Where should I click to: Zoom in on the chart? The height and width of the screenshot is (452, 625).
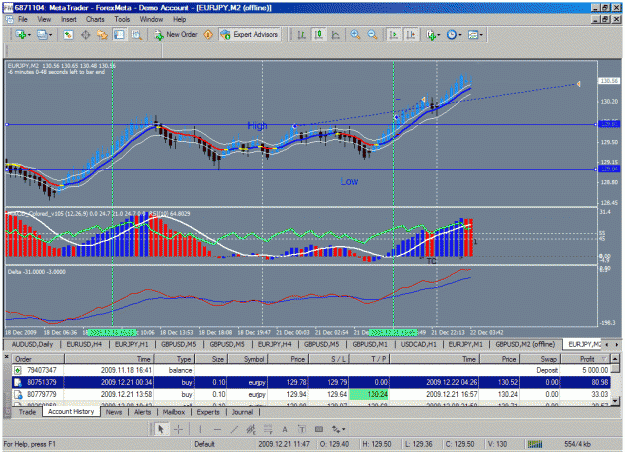tap(355, 35)
